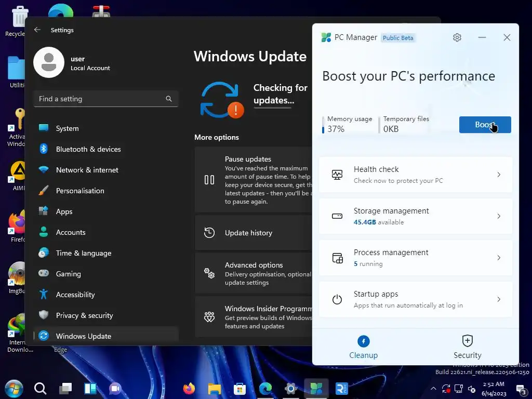Open Gaming in Settings sidebar

click(x=106, y=274)
